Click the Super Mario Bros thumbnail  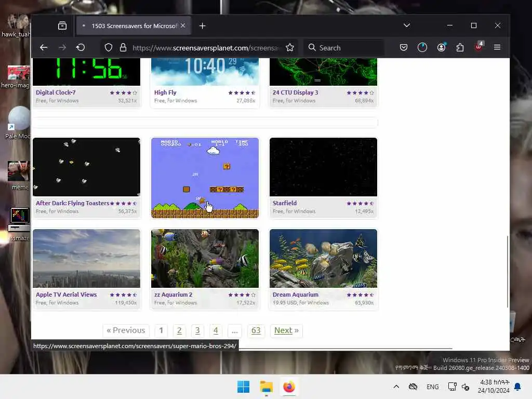205,178
